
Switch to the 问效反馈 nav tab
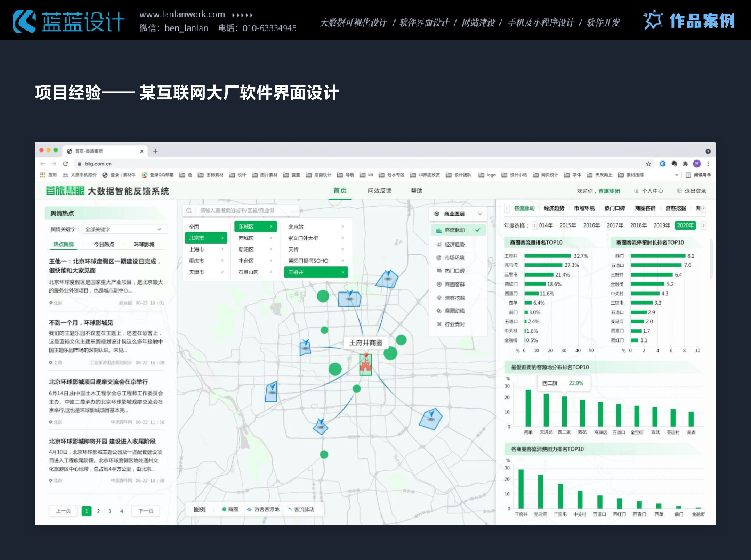tap(379, 191)
